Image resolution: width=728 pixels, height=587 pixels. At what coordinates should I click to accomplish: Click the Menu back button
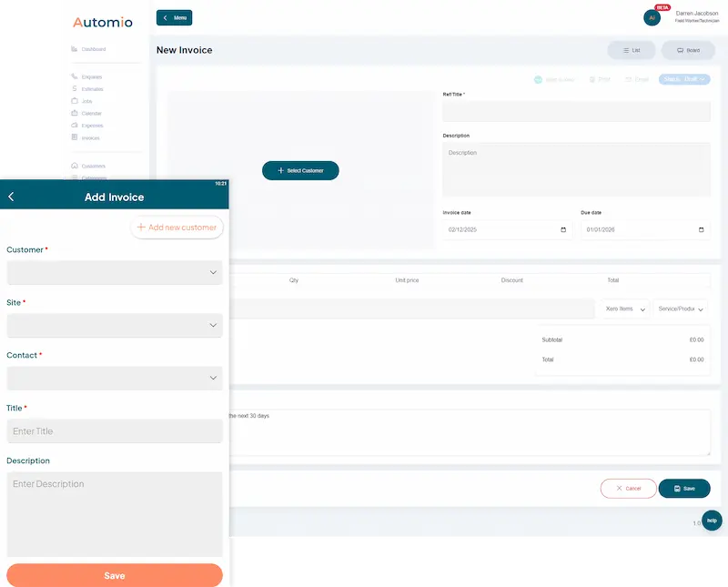(x=174, y=17)
